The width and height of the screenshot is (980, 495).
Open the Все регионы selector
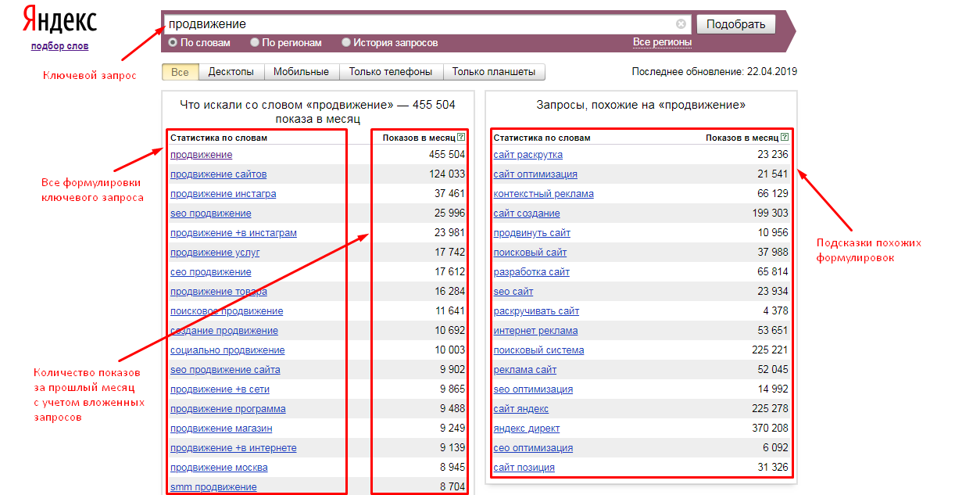662,44
